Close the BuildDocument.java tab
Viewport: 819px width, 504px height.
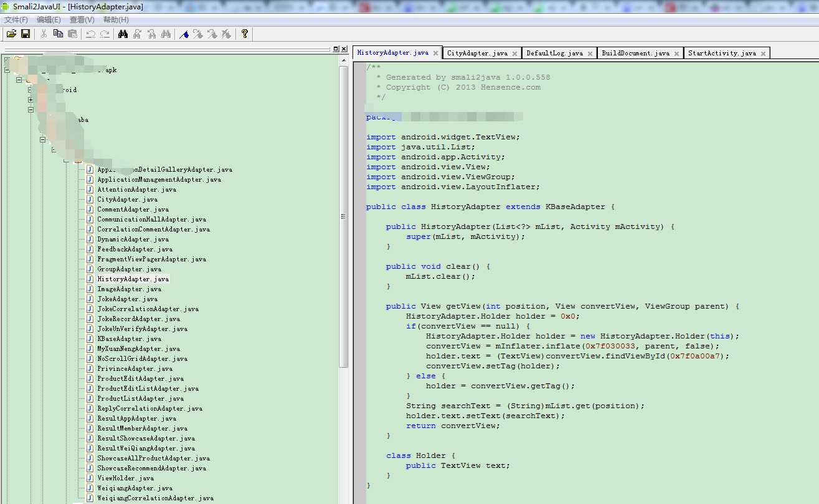(x=676, y=54)
